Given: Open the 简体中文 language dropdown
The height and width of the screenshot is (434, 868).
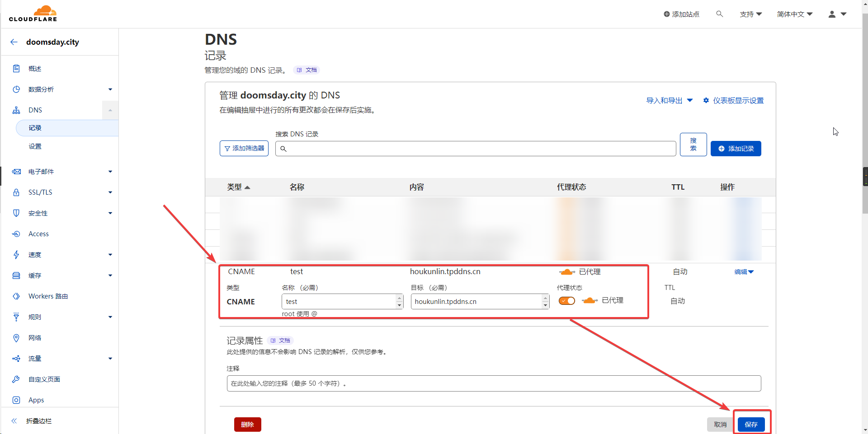Looking at the screenshot, I should coord(794,14).
